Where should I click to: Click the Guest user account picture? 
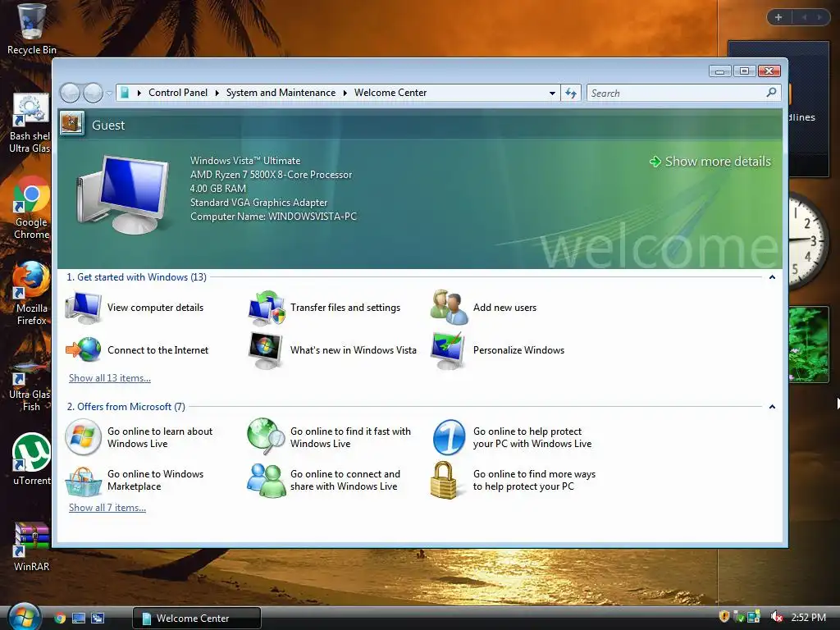[x=72, y=124]
